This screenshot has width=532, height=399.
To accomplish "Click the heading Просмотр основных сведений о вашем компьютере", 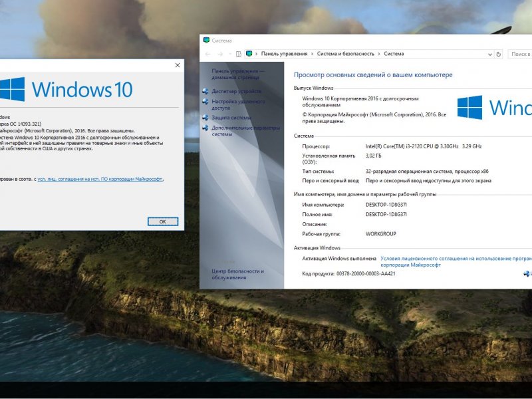I will click(x=373, y=75).
